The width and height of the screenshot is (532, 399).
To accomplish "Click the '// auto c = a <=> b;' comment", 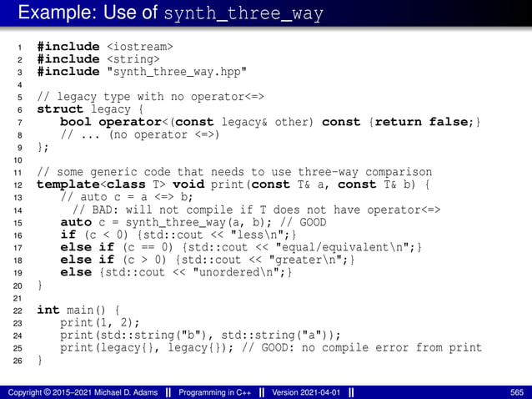I will [x=127, y=197].
